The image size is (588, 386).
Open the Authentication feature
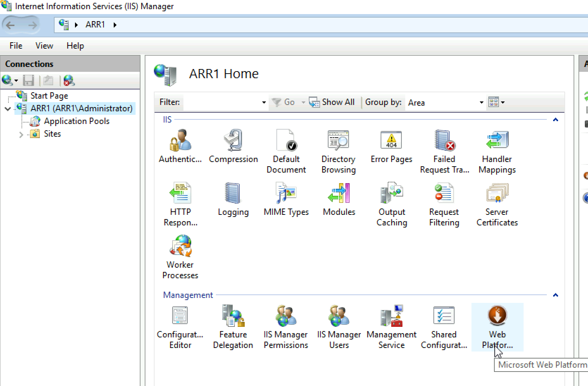point(180,147)
